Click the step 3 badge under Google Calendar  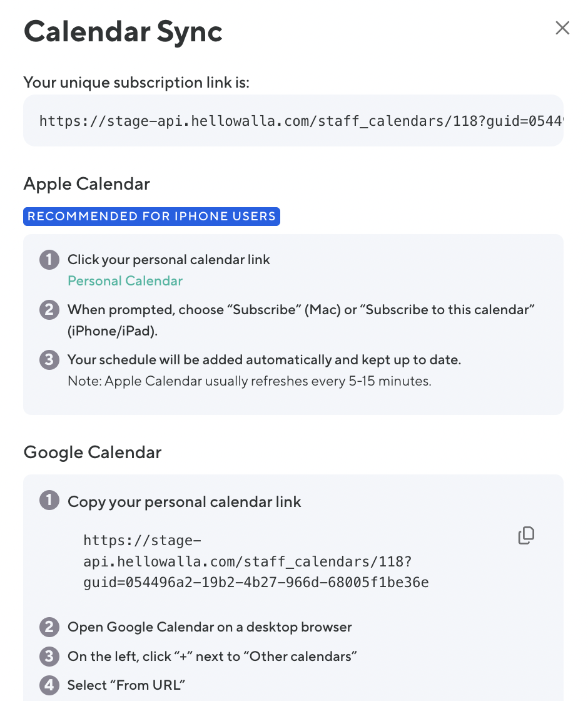[49, 656]
